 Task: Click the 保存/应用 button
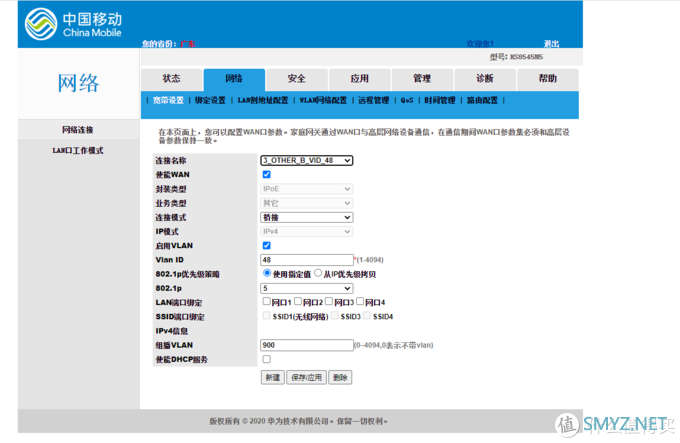[x=307, y=378]
